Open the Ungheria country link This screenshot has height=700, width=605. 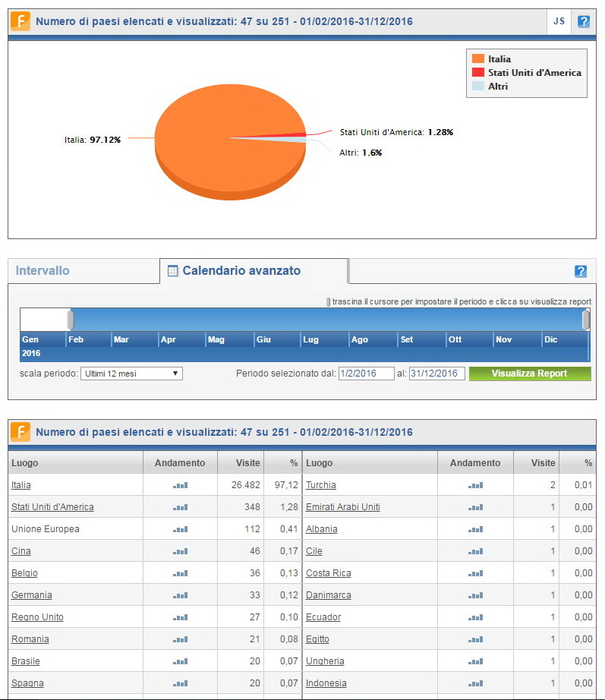point(325,661)
